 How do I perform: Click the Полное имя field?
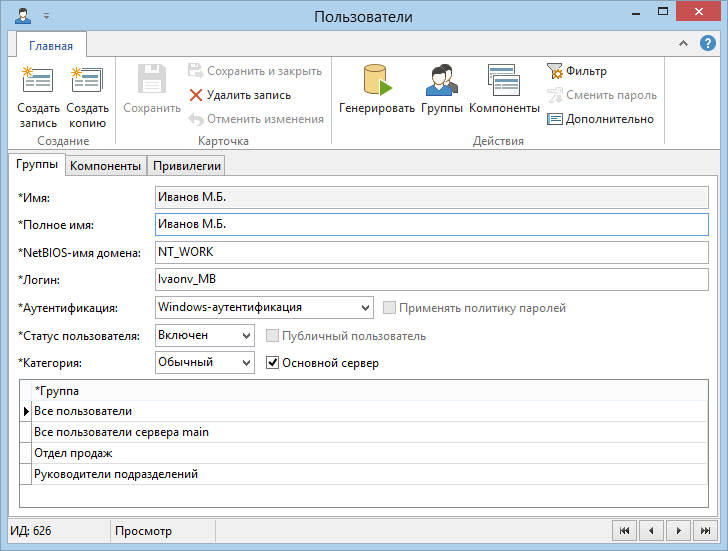click(431, 224)
